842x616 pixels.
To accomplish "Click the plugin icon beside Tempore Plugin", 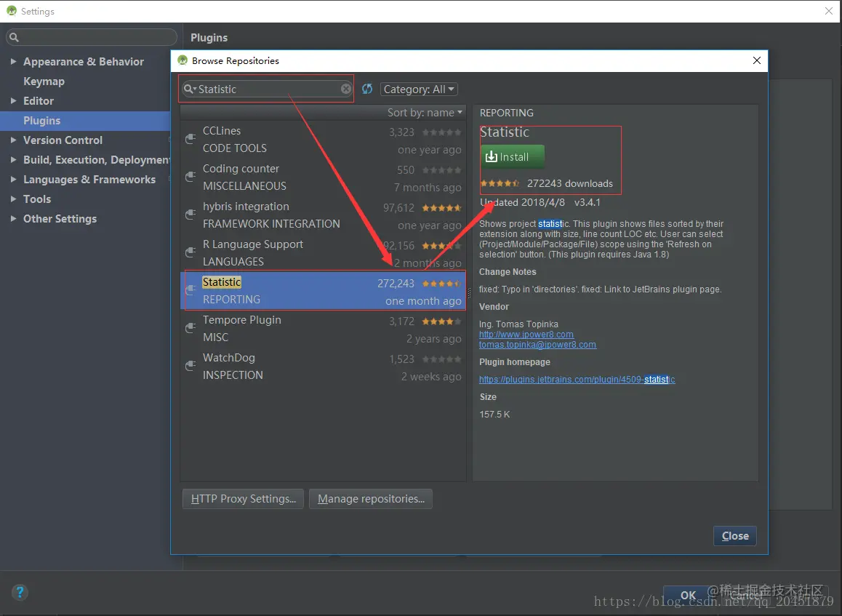I will click(190, 328).
